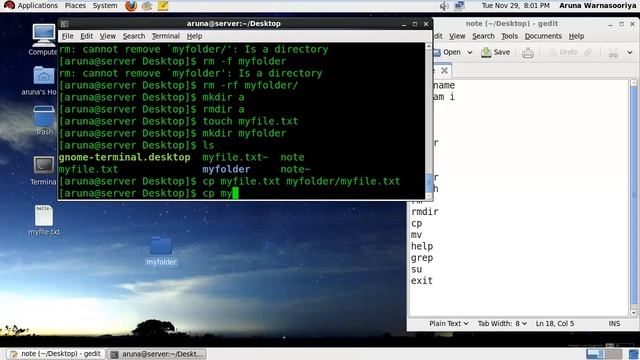Image resolution: width=640 pixels, height=360 pixels.
Task: Select the myfolder desktop folder icon
Action: click(x=161, y=251)
